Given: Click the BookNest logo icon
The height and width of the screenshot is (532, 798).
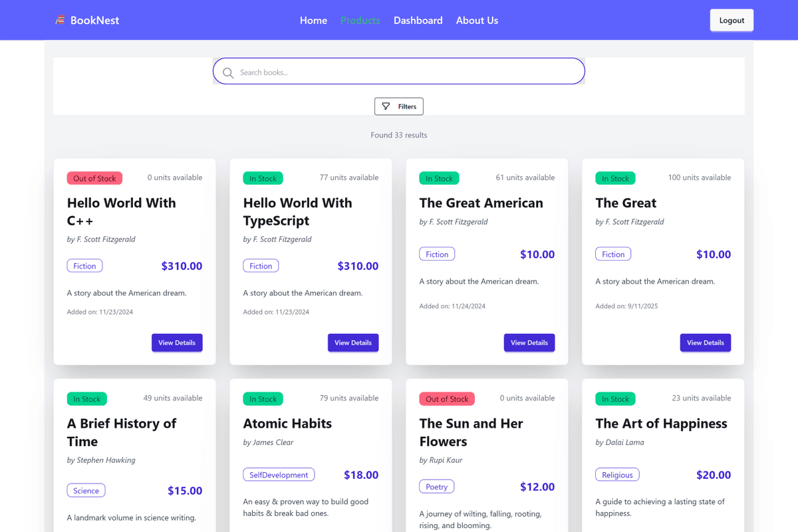Looking at the screenshot, I should click(60, 20).
